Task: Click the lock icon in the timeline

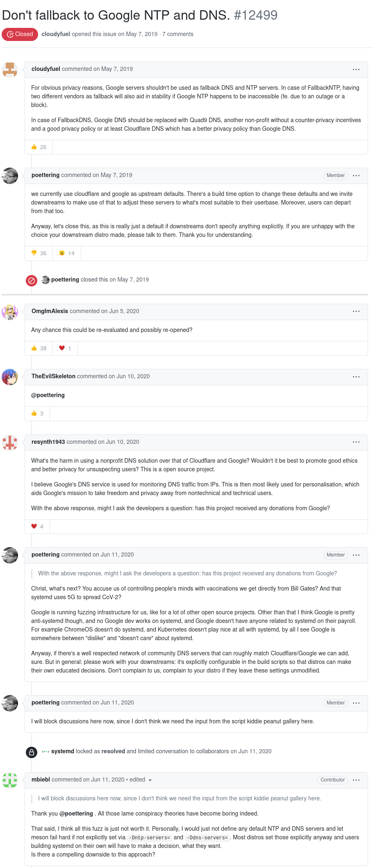Action: pyautogui.click(x=32, y=752)
